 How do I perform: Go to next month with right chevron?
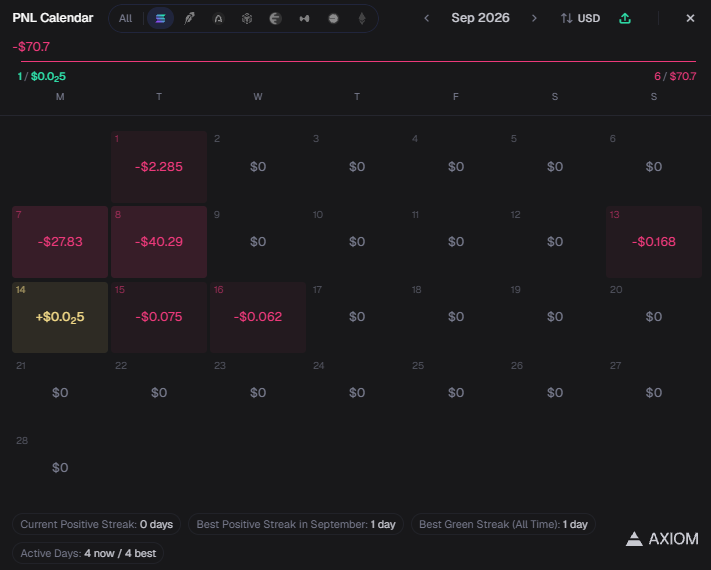pyautogui.click(x=534, y=18)
